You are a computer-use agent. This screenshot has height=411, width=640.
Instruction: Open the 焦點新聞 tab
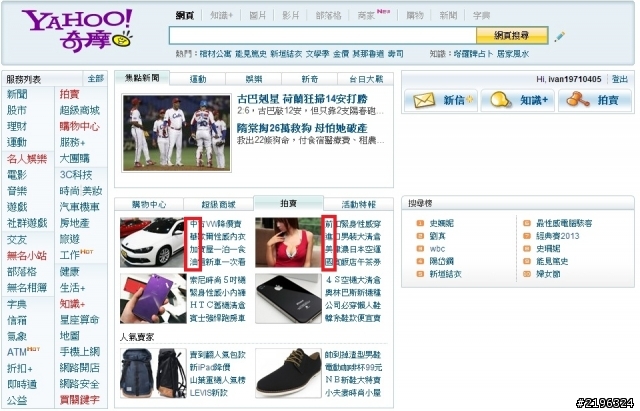[142, 78]
